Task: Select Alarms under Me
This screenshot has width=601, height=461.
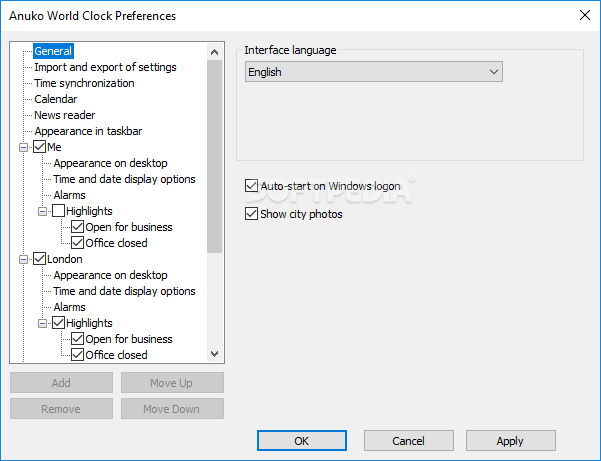Action: 69,195
